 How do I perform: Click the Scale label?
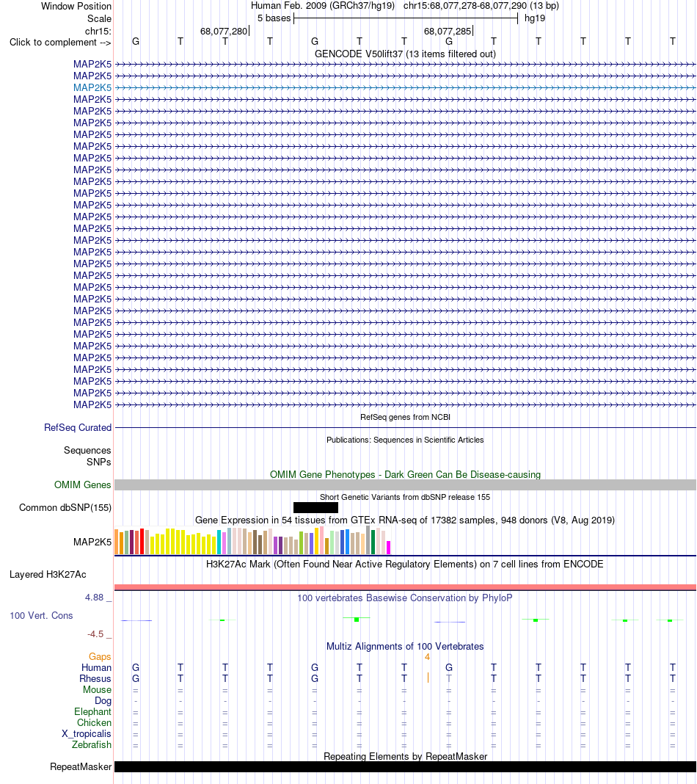[100, 18]
